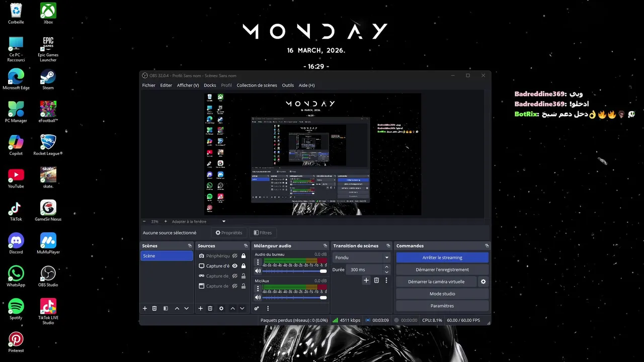Screen dimensions: 644x362
Task: Show the game capture source via its eye icon
Action: (x=234, y=276)
